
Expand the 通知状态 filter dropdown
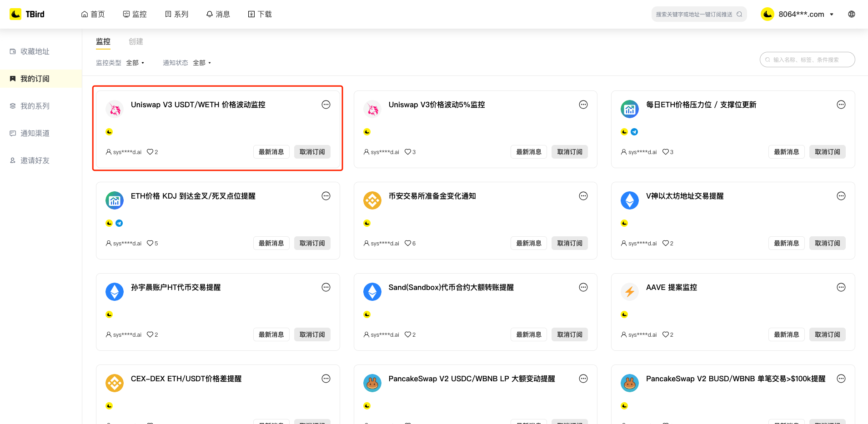click(x=202, y=63)
